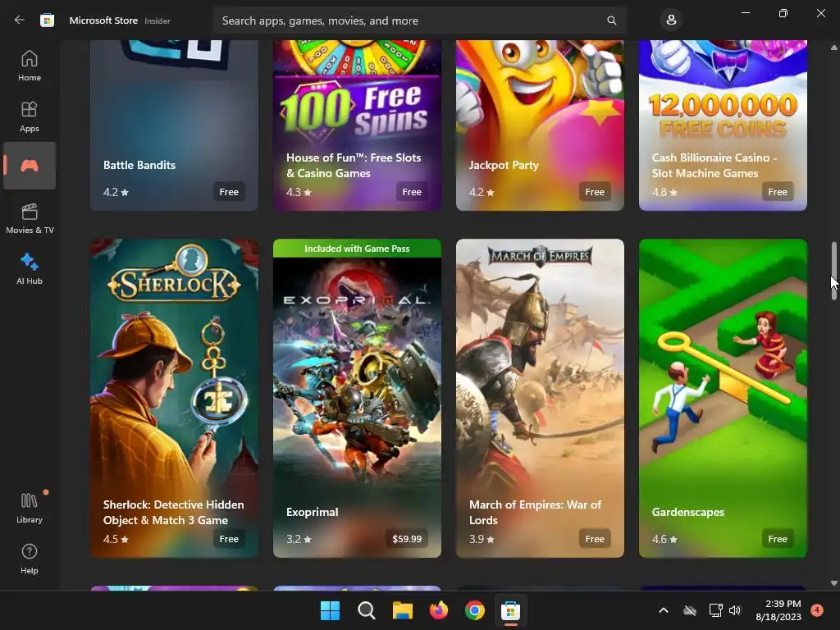The height and width of the screenshot is (630, 840).
Task: Click the vertical scrollbar thumb
Action: tap(833, 271)
